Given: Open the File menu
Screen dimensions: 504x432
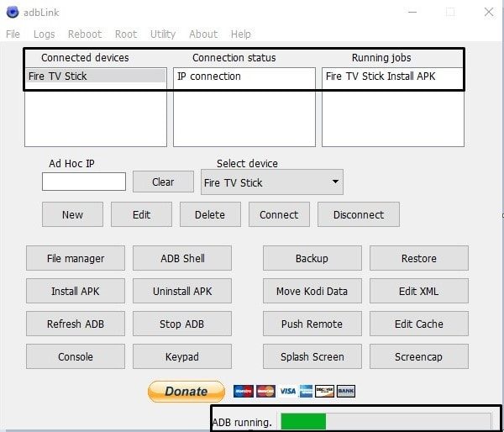Looking at the screenshot, I should pos(13,34).
